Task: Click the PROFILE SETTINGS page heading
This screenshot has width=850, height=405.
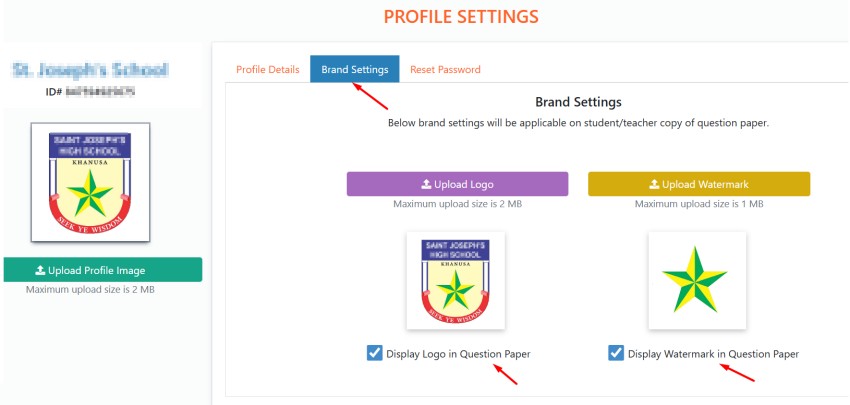Action: coord(461,17)
